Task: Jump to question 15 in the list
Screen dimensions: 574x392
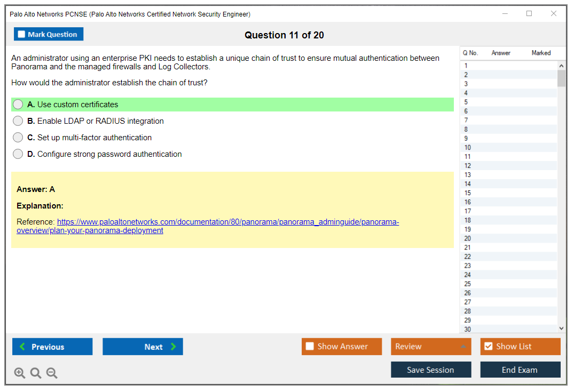Action: click(x=468, y=193)
